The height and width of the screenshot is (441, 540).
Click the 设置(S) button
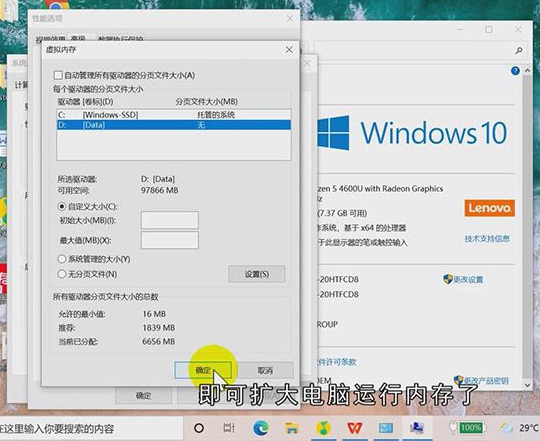point(257,274)
